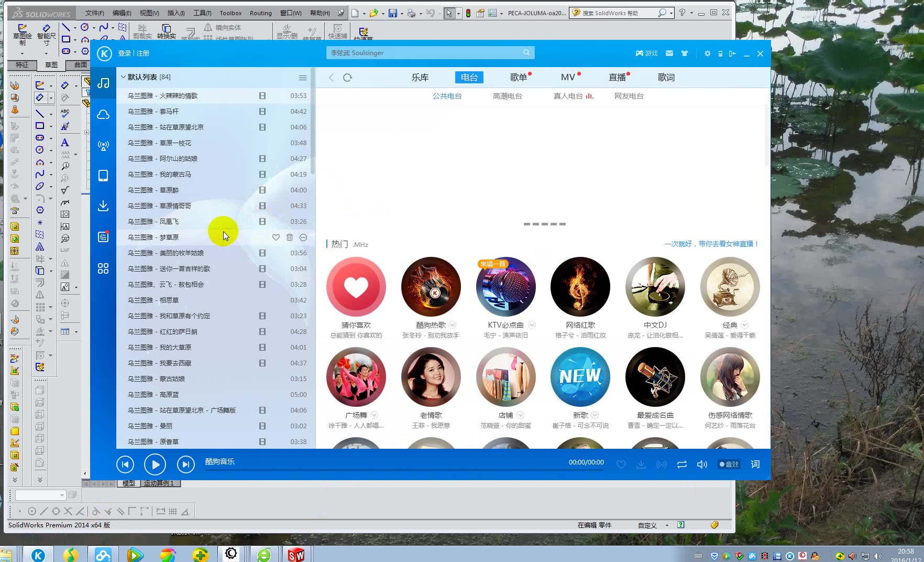Open the SolidWorks search type dropdown

671,13
